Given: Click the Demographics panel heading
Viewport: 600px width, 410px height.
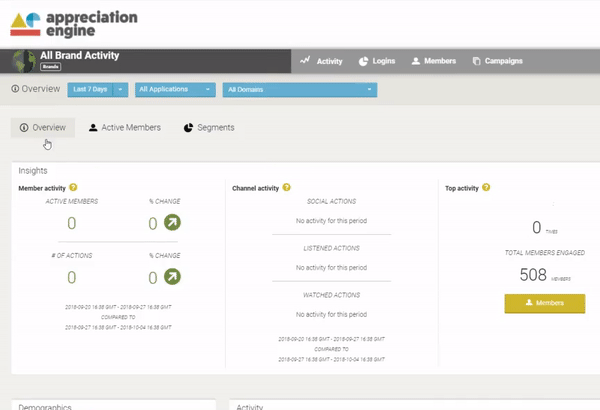Looking at the screenshot, I should click(45, 407).
